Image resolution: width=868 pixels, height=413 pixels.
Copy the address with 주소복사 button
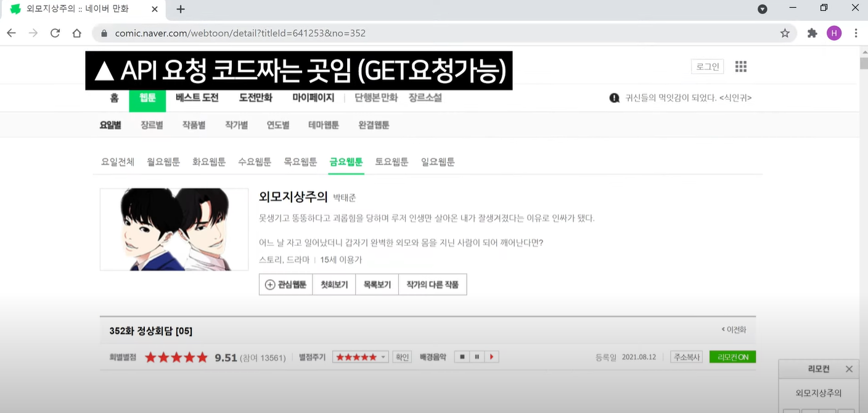687,357
